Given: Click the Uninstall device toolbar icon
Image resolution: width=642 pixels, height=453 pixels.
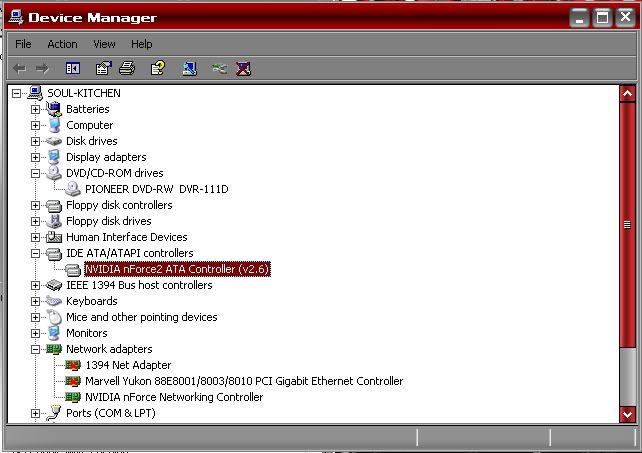Looking at the screenshot, I should [x=244, y=68].
